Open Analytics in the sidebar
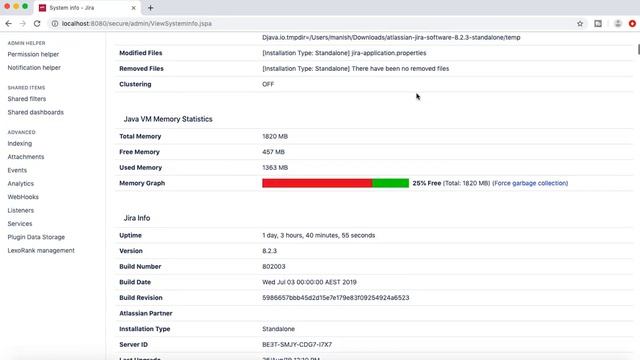 point(20,184)
